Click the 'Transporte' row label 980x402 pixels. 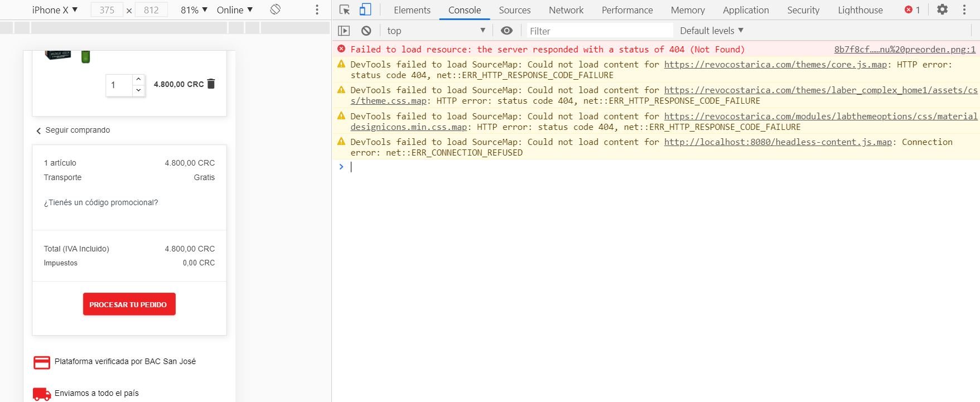(62, 177)
